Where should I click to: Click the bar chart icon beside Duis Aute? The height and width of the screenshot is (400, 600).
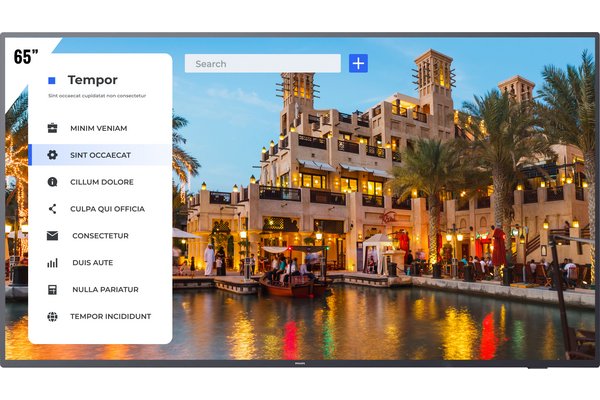click(x=52, y=263)
